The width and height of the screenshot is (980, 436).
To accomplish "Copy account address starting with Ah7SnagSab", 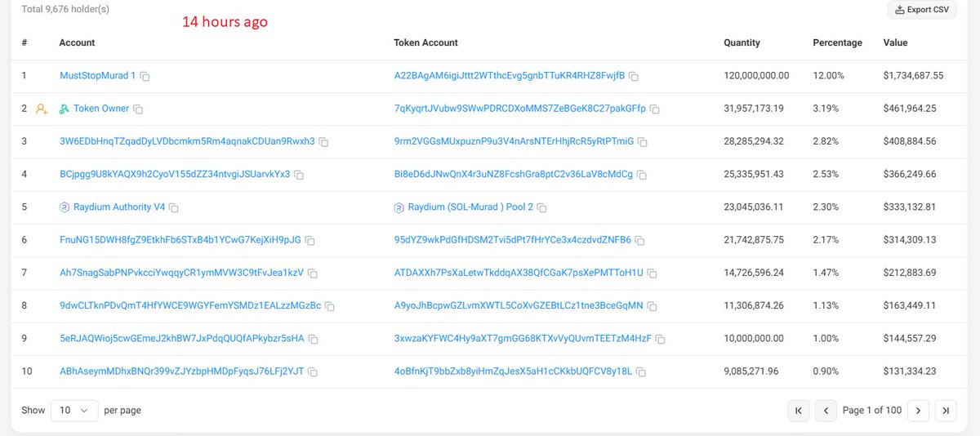I will pyautogui.click(x=313, y=274).
